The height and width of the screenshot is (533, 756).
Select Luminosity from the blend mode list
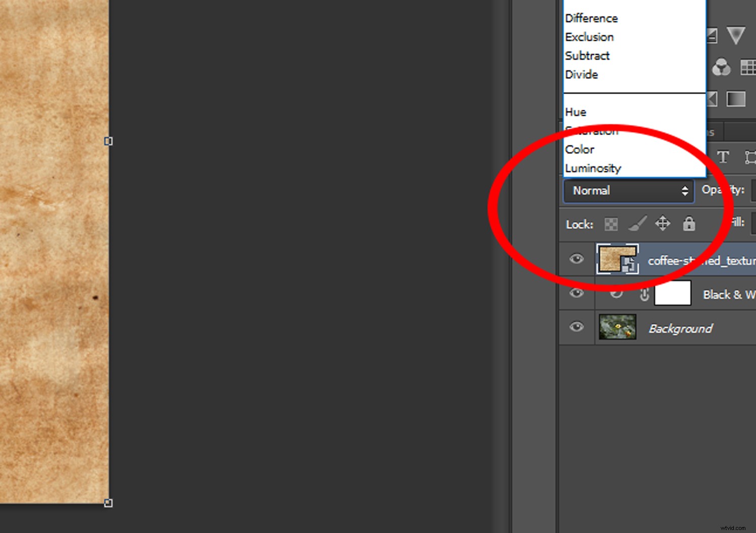[x=593, y=168]
